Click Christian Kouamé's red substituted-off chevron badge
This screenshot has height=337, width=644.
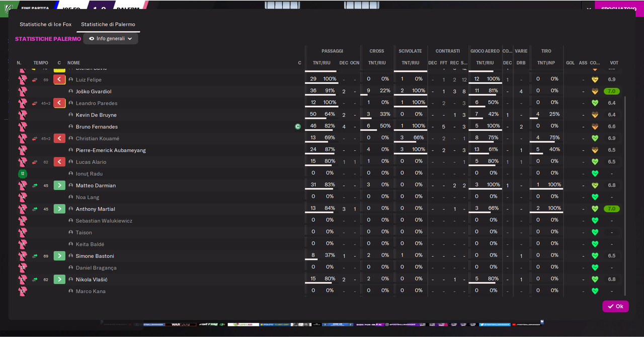click(x=59, y=139)
